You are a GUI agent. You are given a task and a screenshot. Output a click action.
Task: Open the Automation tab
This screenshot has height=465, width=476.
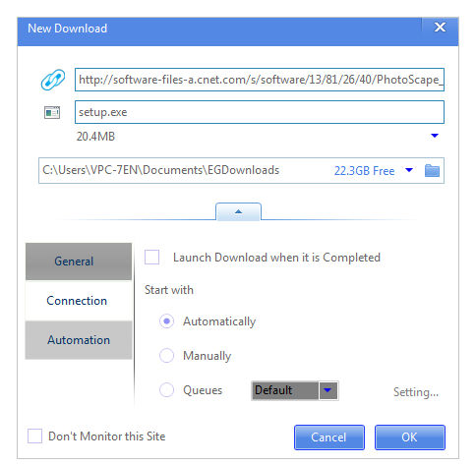79,340
